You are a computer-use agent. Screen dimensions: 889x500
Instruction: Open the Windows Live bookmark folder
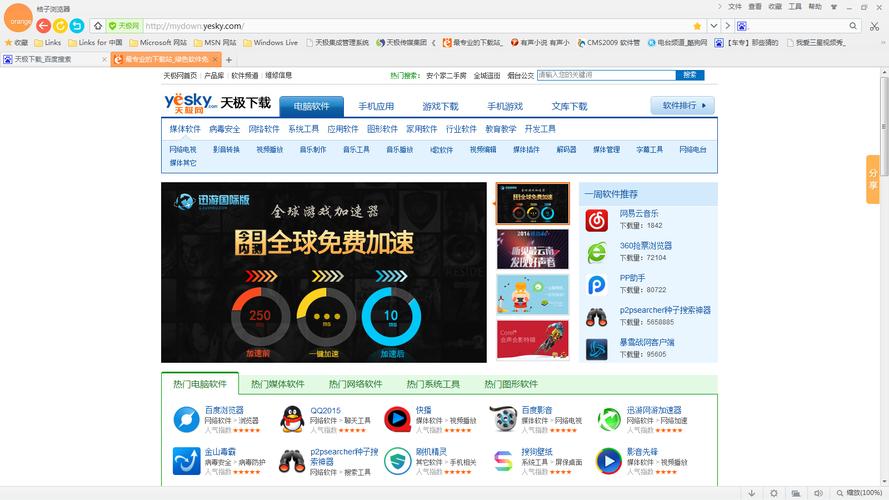pos(270,43)
